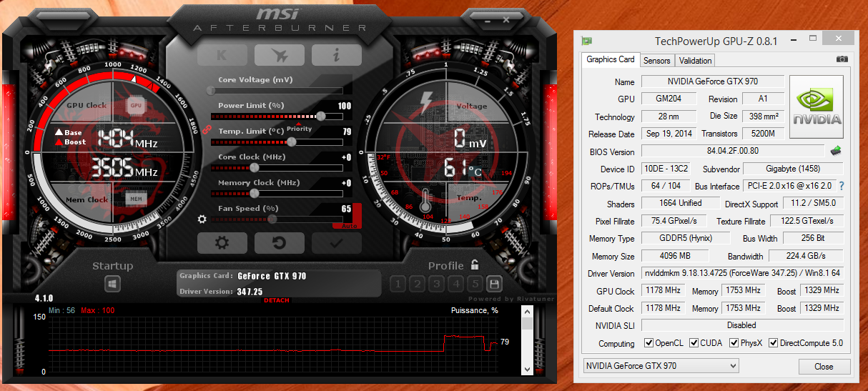Viewport: 868px width, 391px height.
Task: Toggle the OpenCL checkbox
Action: pos(648,343)
